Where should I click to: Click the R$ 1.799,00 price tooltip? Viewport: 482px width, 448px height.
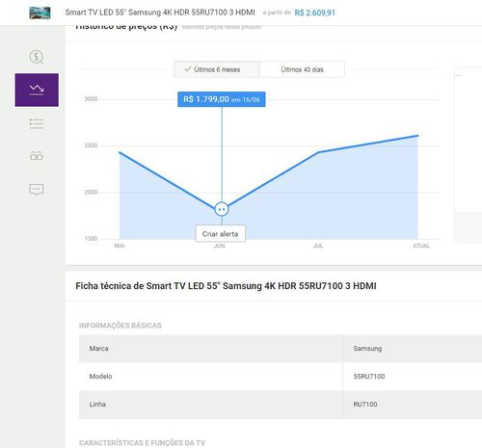[x=222, y=99]
